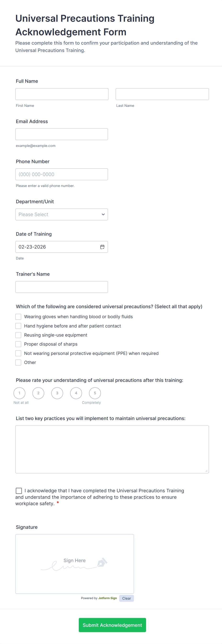Clear the signature pad
Screen dimensions: 222x644
126,598
